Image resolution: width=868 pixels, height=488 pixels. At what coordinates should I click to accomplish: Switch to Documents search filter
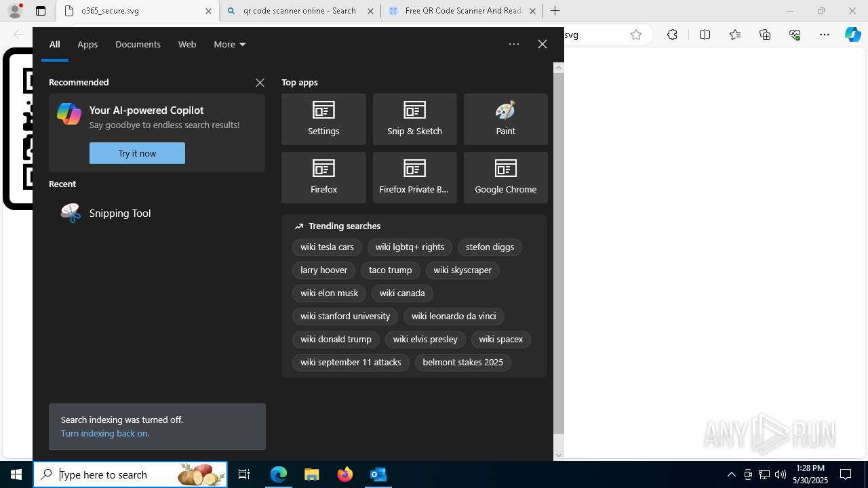(138, 45)
